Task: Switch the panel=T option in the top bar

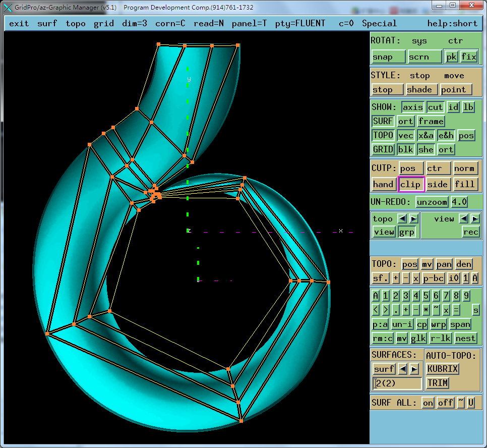Action: [x=249, y=23]
